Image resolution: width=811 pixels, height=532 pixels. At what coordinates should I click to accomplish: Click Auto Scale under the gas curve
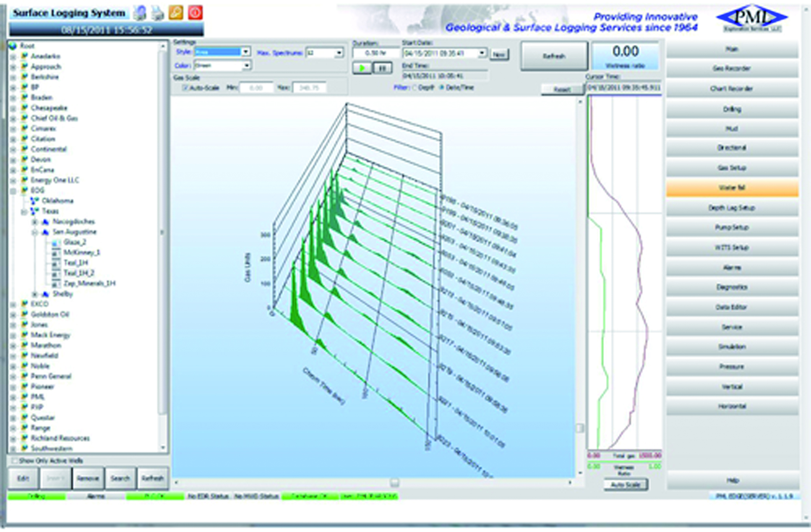[625, 485]
